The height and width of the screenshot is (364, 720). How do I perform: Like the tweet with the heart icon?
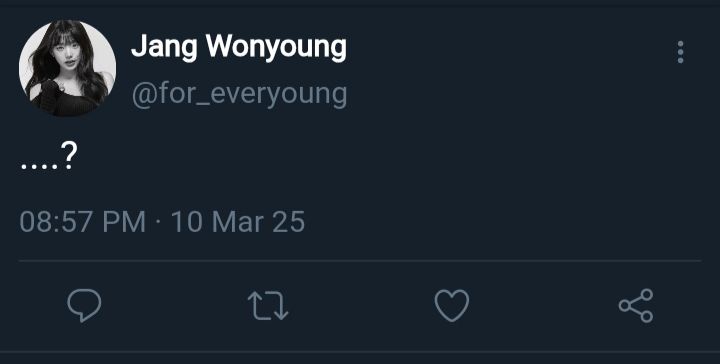[452, 305]
